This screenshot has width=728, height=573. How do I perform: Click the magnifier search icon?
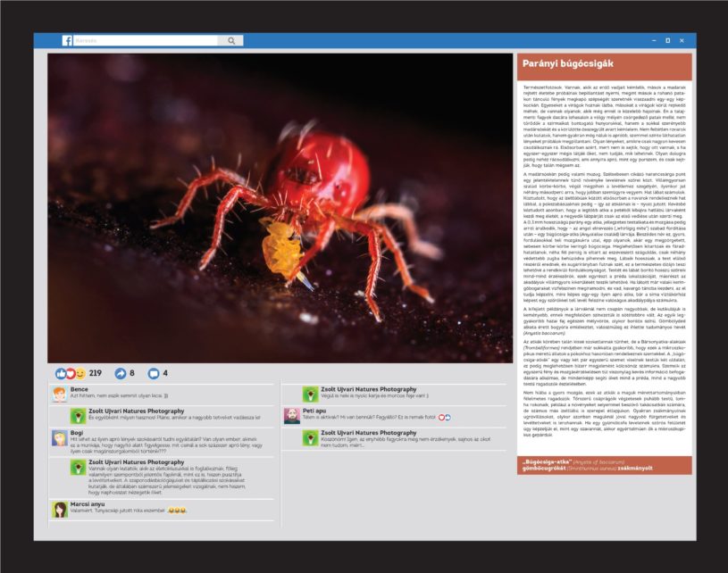click(x=230, y=41)
